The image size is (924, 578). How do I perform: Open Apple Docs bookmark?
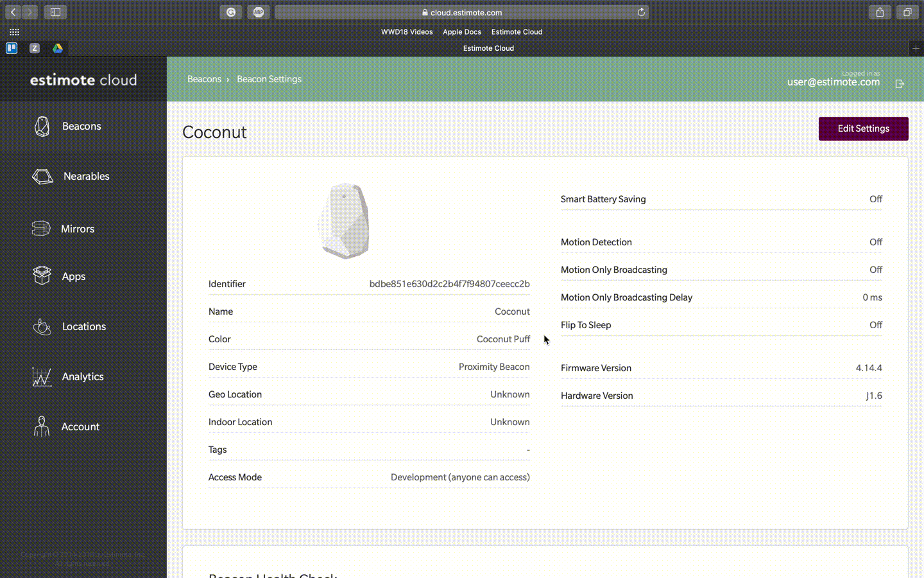(x=462, y=32)
